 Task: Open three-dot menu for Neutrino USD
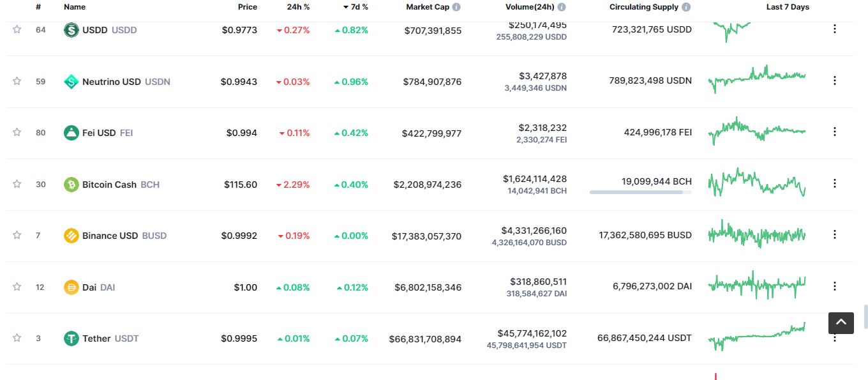click(x=835, y=80)
